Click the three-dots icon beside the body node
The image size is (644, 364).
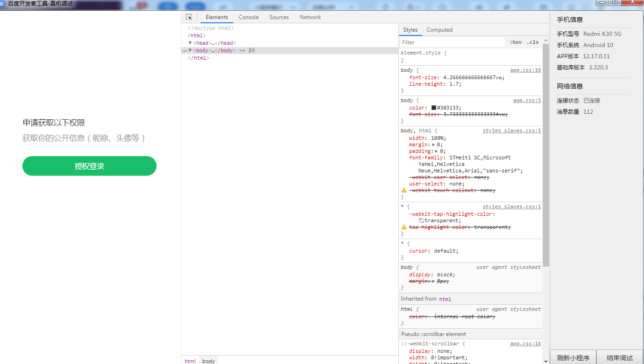pyautogui.click(x=185, y=50)
